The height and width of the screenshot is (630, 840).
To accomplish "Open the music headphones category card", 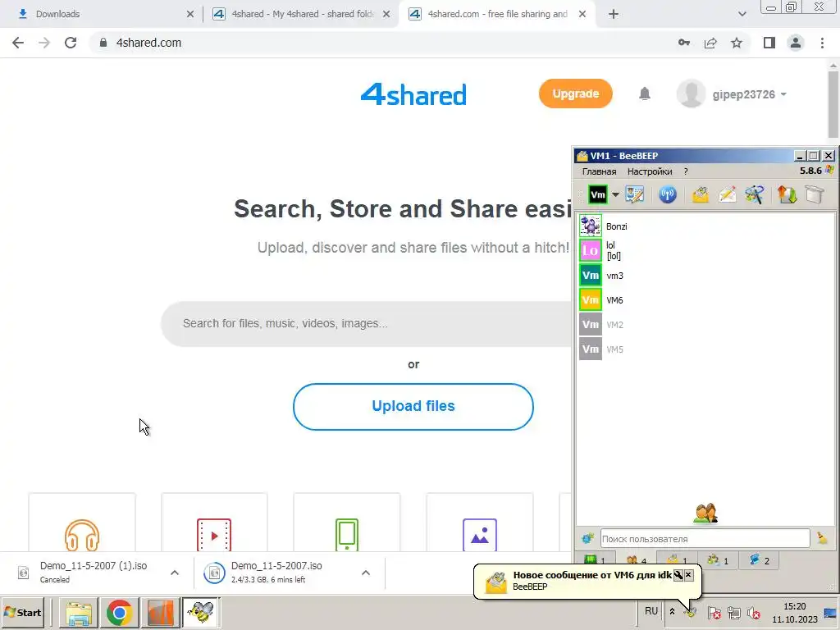I will click(x=82, y=523).
